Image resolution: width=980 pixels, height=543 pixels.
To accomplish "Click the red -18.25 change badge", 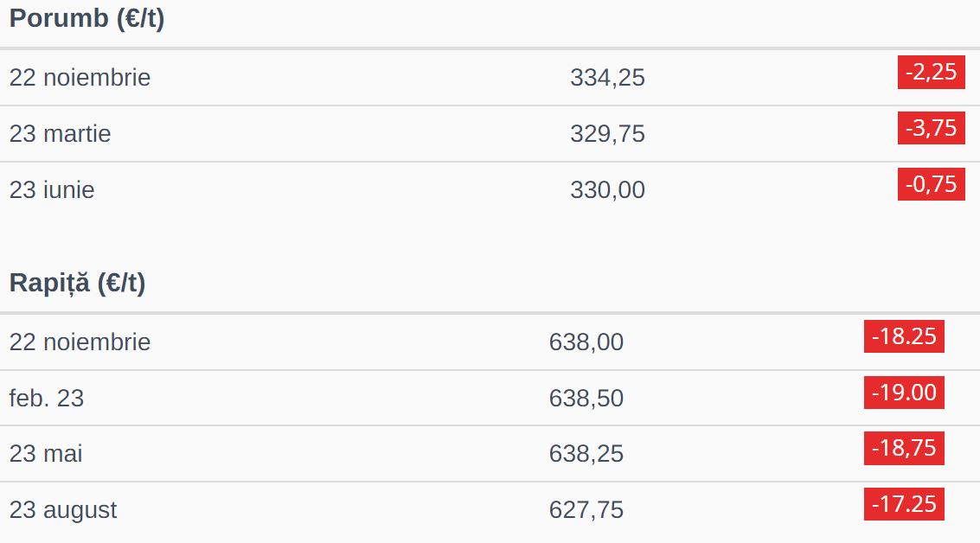I will click(x=904, y=336).
